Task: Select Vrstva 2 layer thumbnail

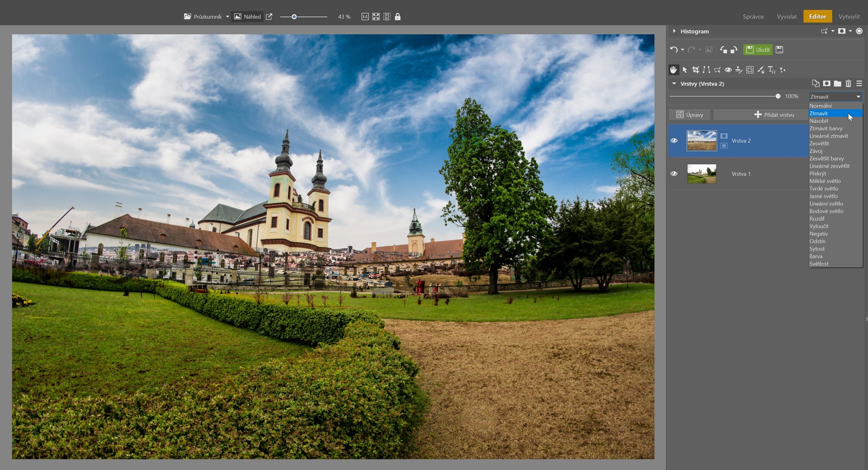Action: [x=701, y=141]
